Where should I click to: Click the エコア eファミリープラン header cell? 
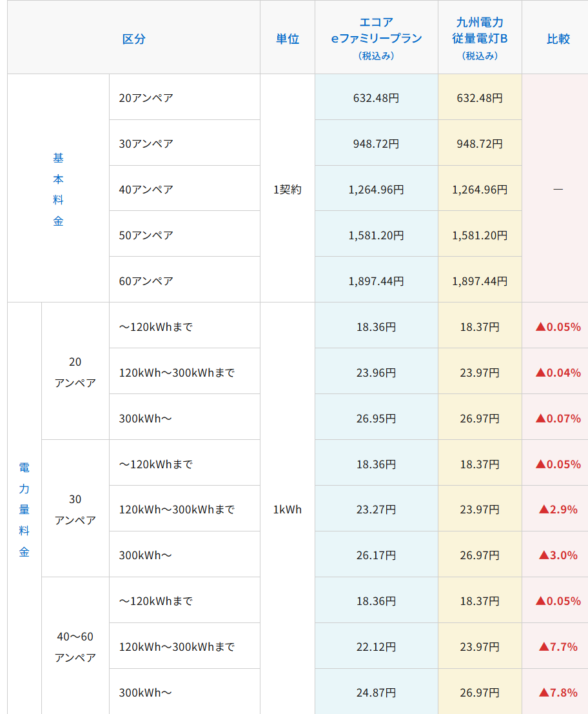pos(376,37)
